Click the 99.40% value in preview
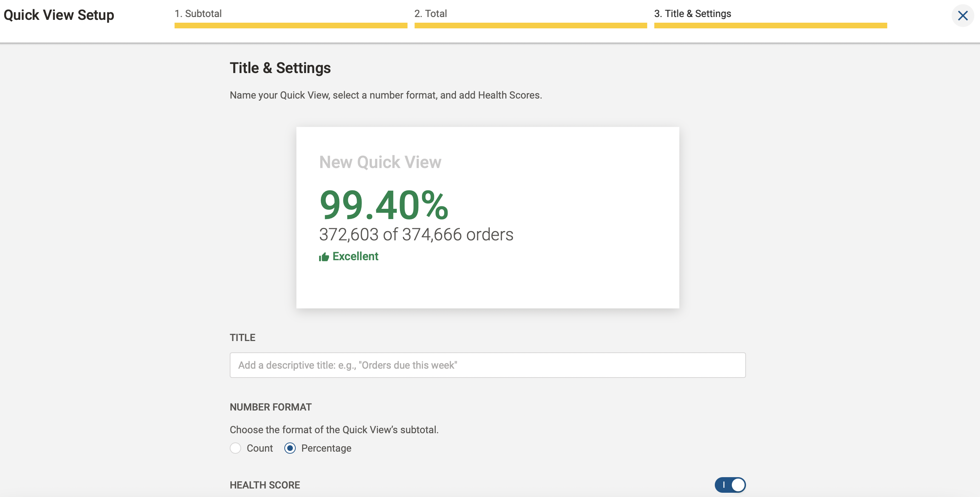This screenshot has width=980, height=497. [x=384, y=205]
